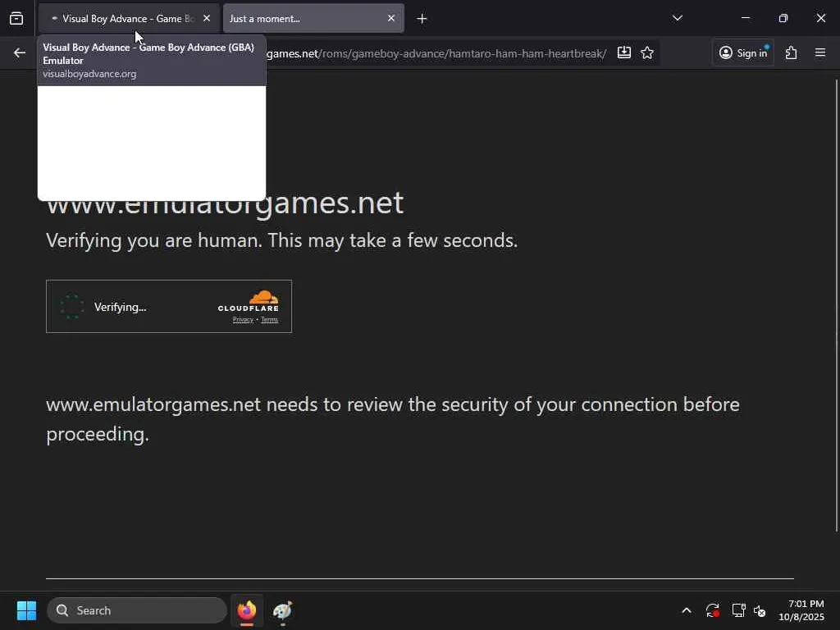Open the Firefox hamburger menu
Image resolution: width=840 pixels, height=630 pixels.
pyautogui.click(x=820, y=52)
